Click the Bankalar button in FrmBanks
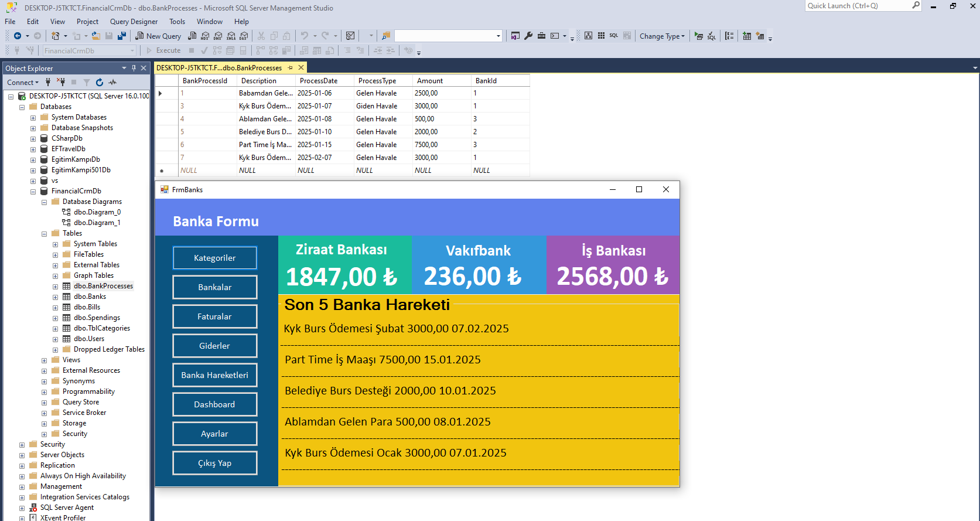The width and height of the screenshot is (980, 521). 215,287
